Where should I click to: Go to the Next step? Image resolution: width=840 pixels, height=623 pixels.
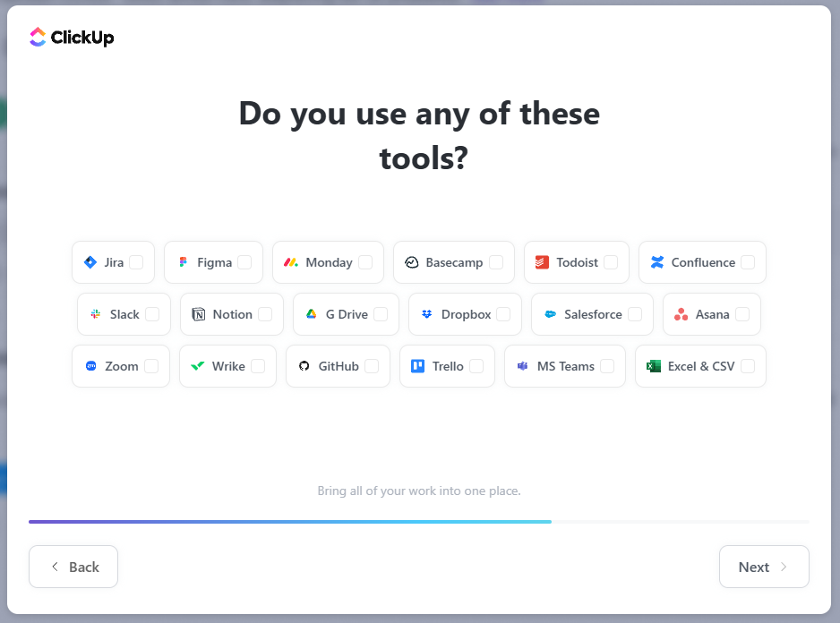764,567
